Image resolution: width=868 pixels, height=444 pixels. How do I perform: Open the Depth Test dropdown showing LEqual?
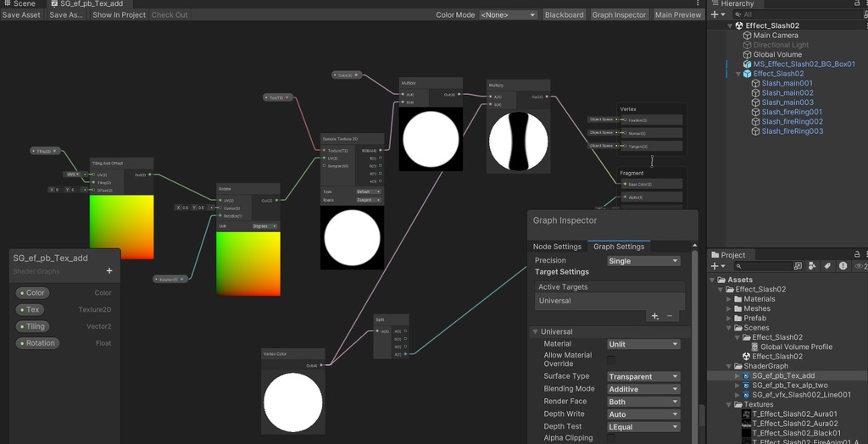pos(643,427)
